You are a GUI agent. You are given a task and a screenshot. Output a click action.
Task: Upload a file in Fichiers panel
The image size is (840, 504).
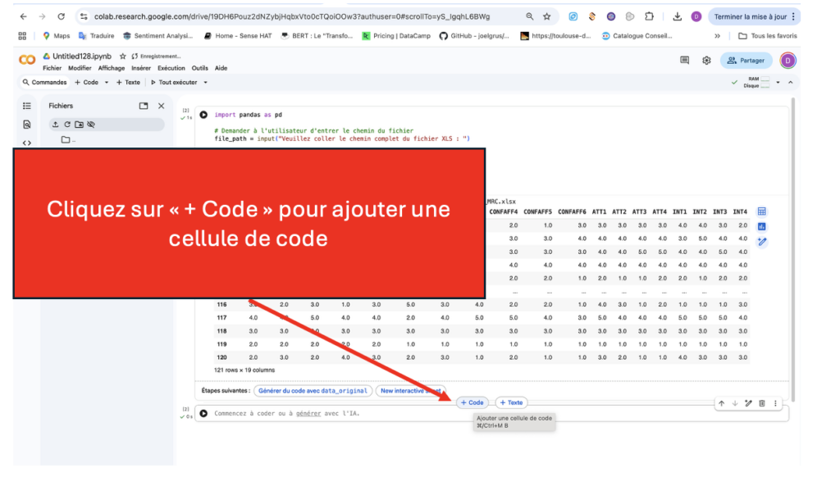coord(55,125)
